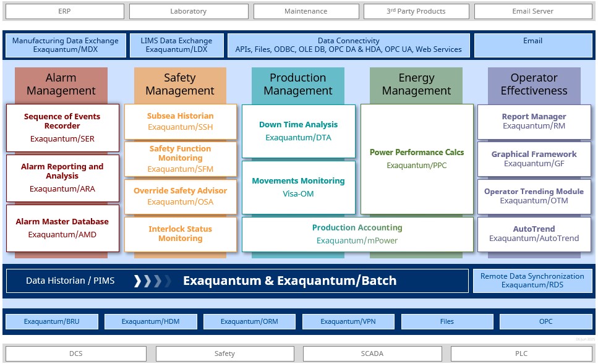Open Subsea Historian Exaquantum/SSH card
Screen dimensions: 598x364
181,122
